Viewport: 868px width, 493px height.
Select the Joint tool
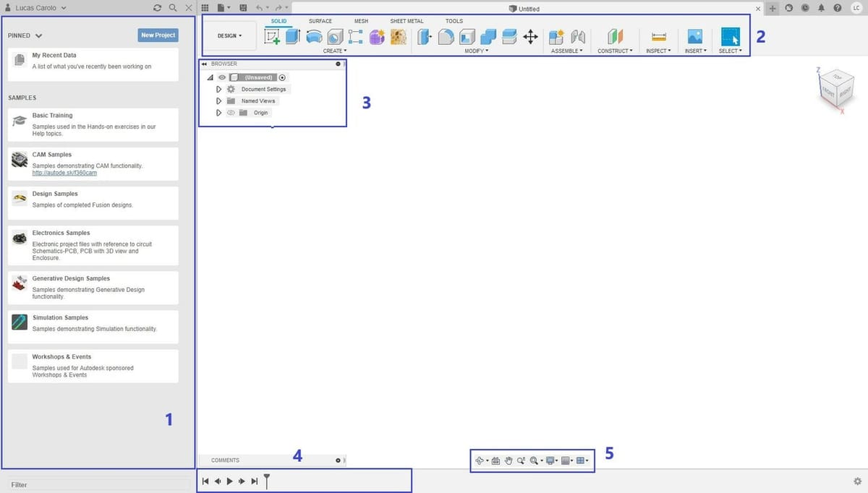point(577,36)
